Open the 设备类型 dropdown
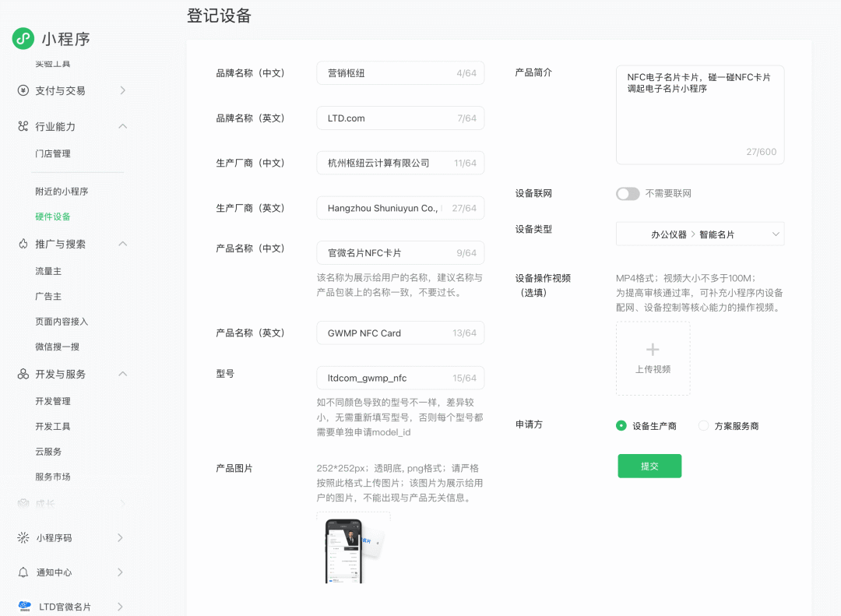The width and height of the screenshot is (841, 616). [700, 234]
